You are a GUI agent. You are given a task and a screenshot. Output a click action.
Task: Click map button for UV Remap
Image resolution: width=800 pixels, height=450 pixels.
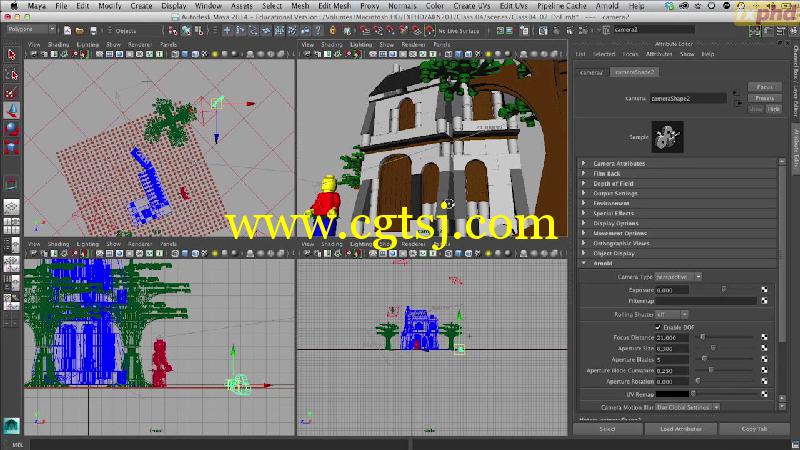pyautogui.click(x=764, y=394)
